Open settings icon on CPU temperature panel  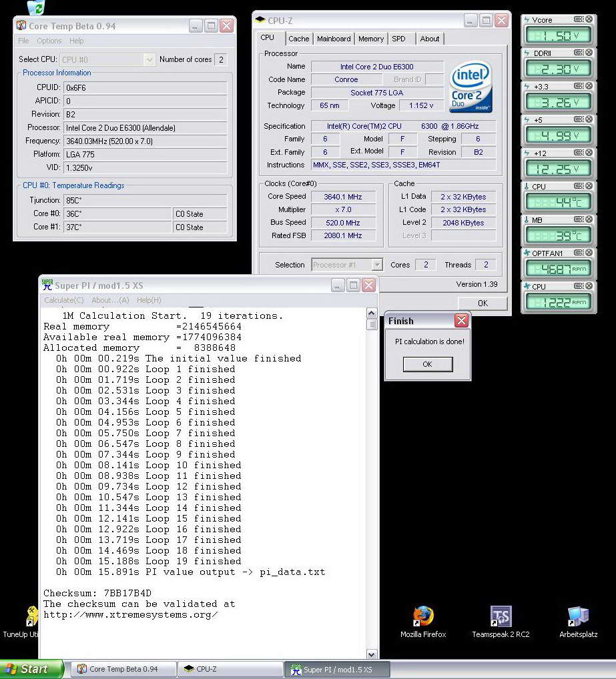pos(579,186)
